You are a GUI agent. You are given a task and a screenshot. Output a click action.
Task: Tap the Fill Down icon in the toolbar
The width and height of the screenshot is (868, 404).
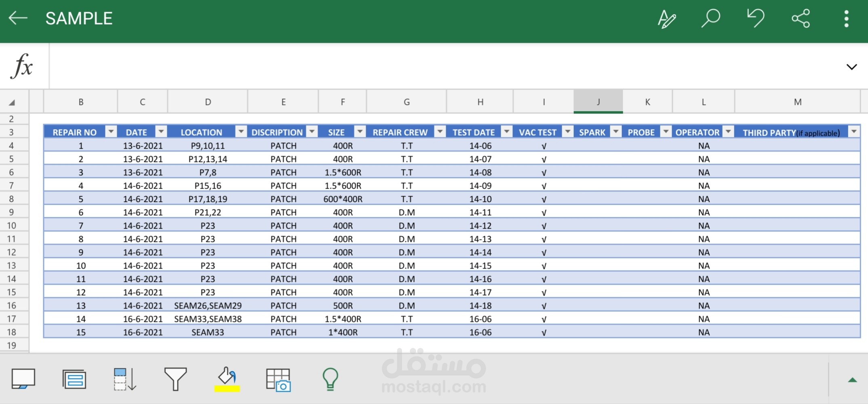tap(124, 379)
